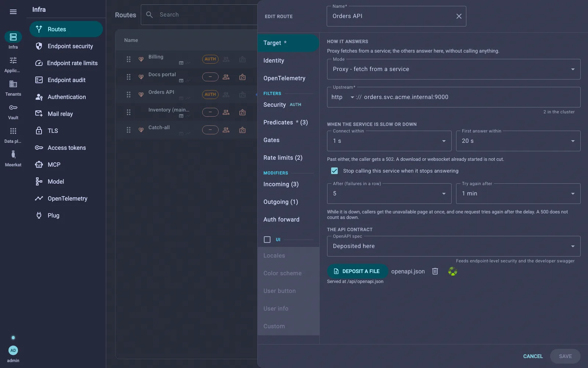Click the users icon on Docs portal row
The height and width of the screenshot is (368, 588).
click(226, 77)
